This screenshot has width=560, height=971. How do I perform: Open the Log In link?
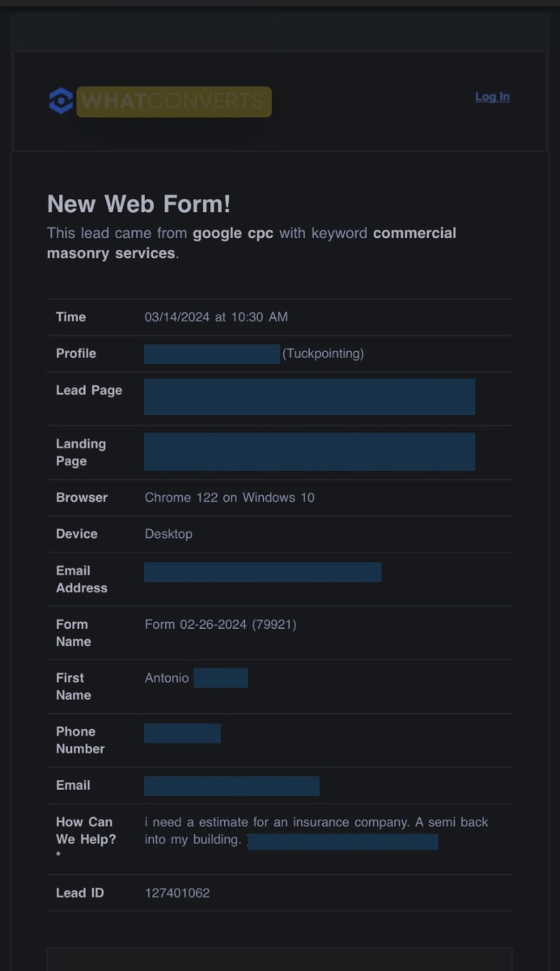click(492, 97)
